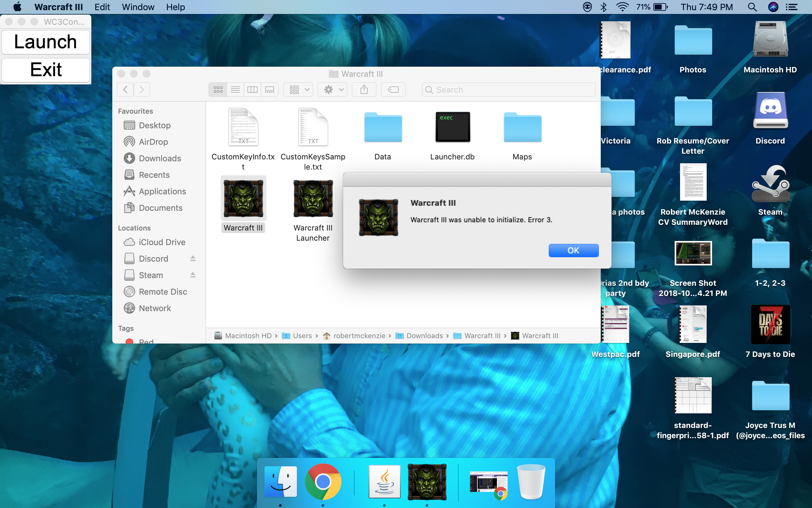812x508 pixels.
Task: Click the Java app icon in Dock
Action: [384, 481]
